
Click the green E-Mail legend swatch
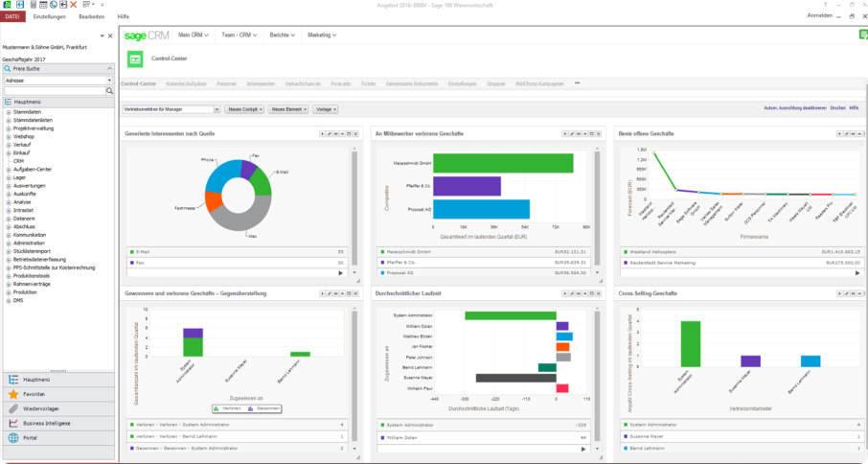click(132, 252)
